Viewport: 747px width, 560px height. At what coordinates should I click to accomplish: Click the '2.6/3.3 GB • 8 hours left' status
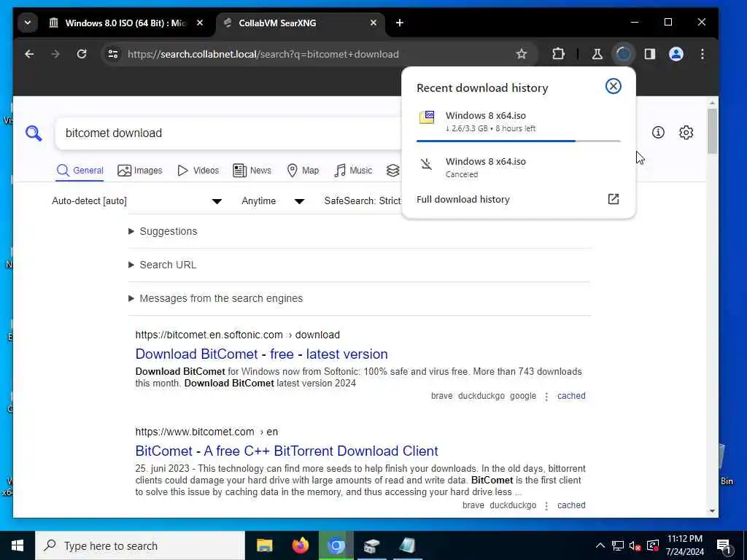491,128
